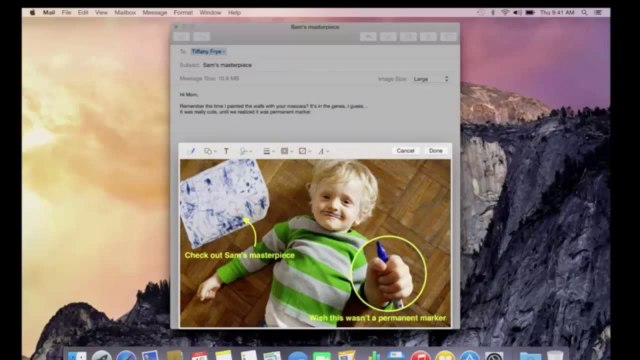Click the Bluetooth status icon
Image resolution: width=640 pixels, height=360 pixels.
[493, 13]
